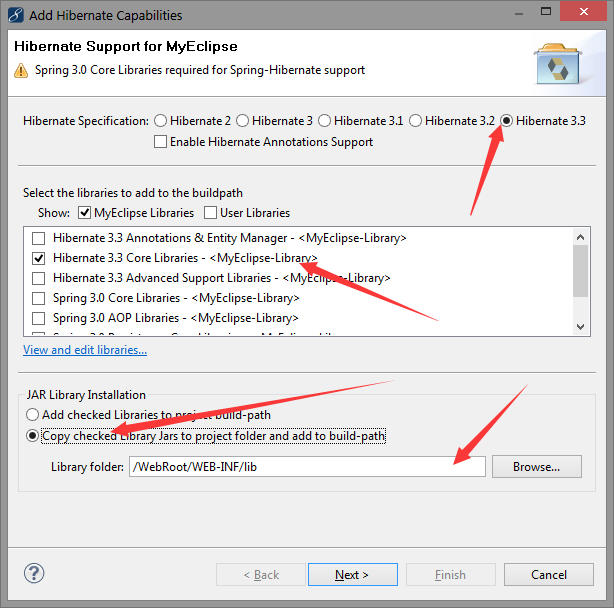Image resolution: width=614 pixels, height=608 pixels.
Task: Click the Browse button
Action: [536, 466]
